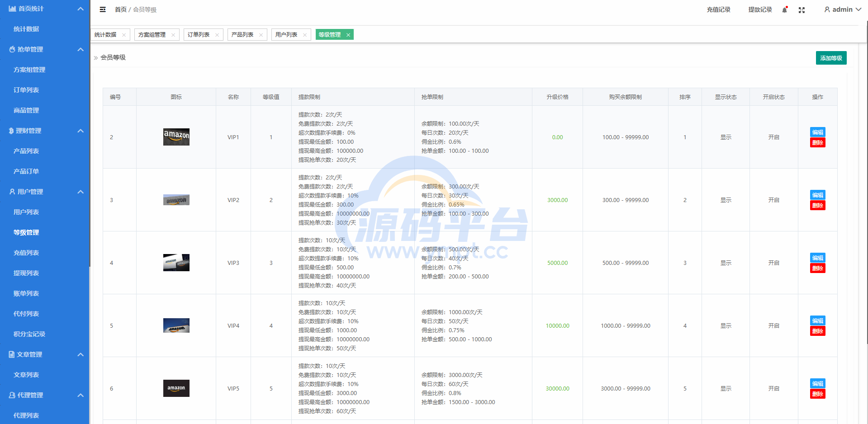Click the 添加等级 button
This screenshot has width=868, height=424.
pos(831,58)
